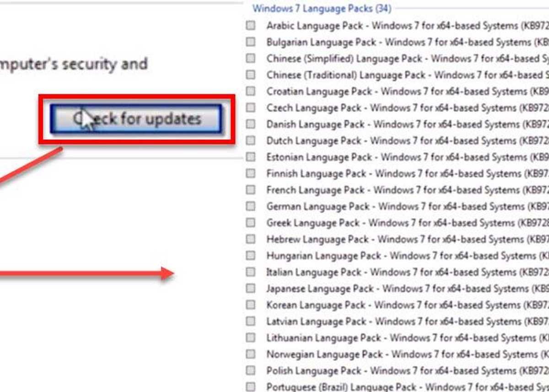Enable the Hungarian Language Pack checkbox
549x392 pixels.
250,256
